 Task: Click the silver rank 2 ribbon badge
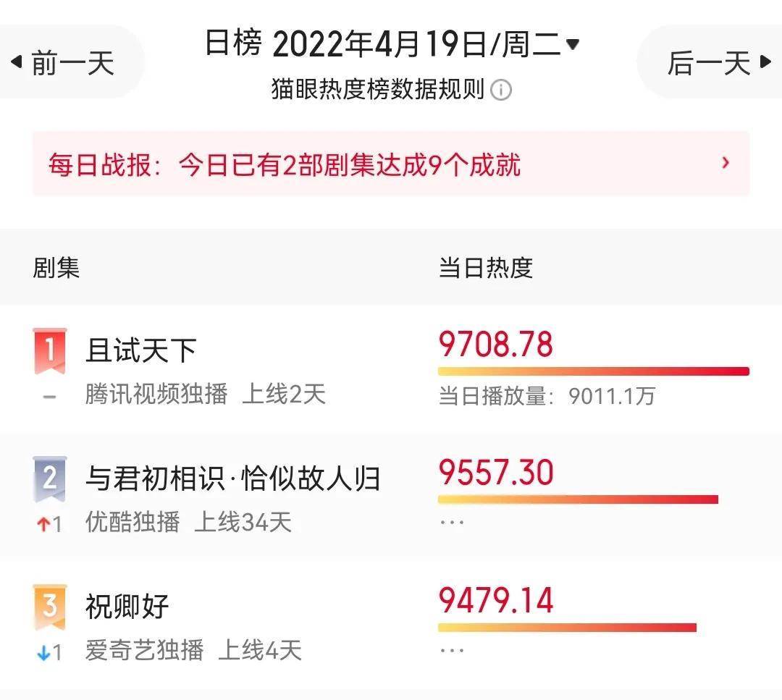pyautogui.click(x=49, y=478)
